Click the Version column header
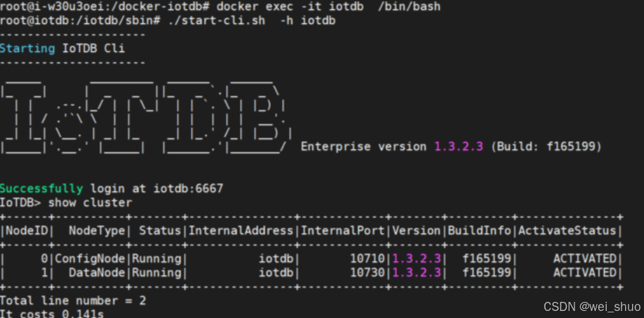Viewport: 644px width, 318px height. 417,230
